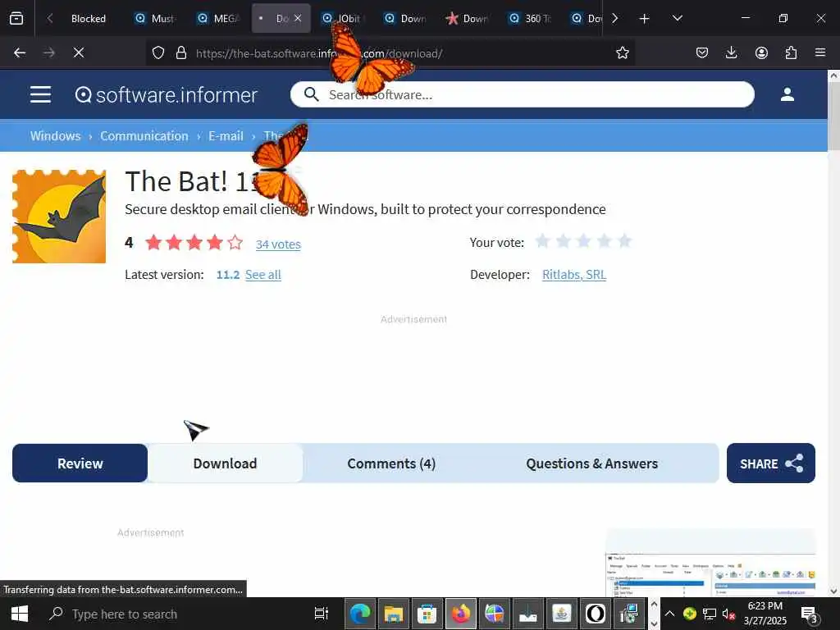
Task: Show hidden system tray icons
Action: pyautogui.click(x=669, y=614)
